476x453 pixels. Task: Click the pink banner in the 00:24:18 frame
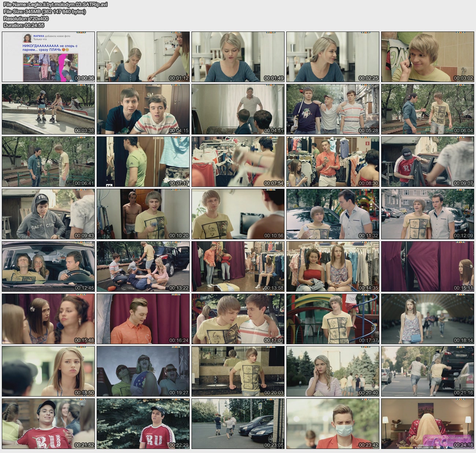pyautogui.click(x=447, y=440)
